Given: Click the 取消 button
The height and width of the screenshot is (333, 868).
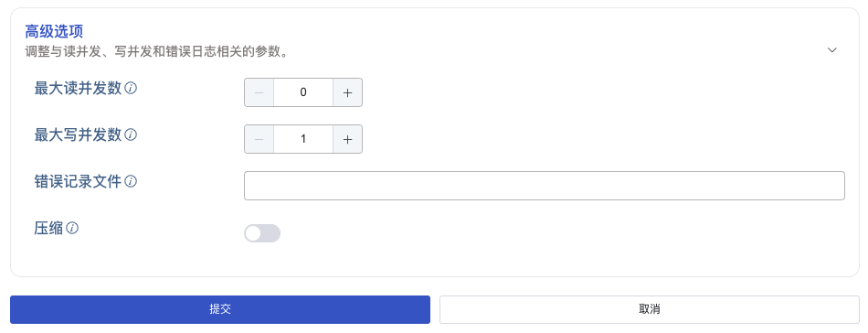Looking at the screenshot, I should point(650,309).
